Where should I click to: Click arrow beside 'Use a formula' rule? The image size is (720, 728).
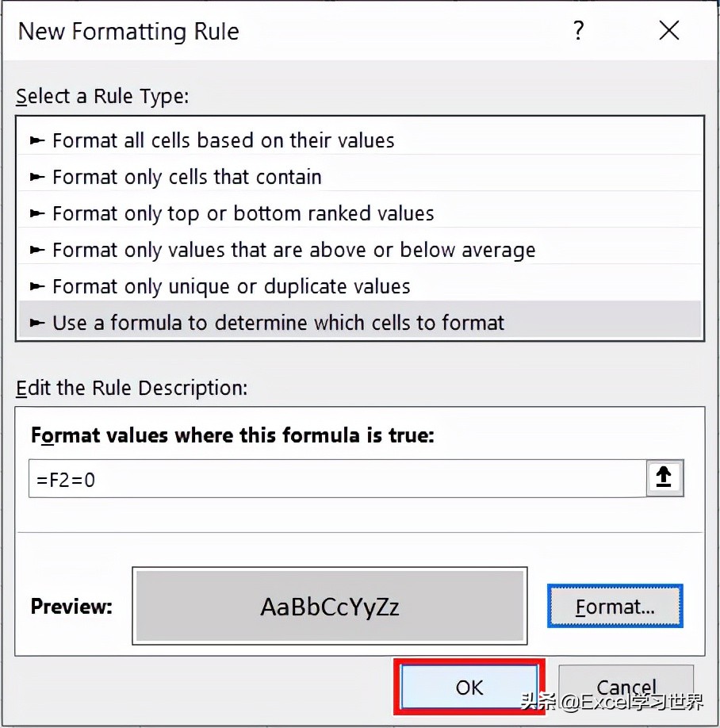[x=37, y=322]
